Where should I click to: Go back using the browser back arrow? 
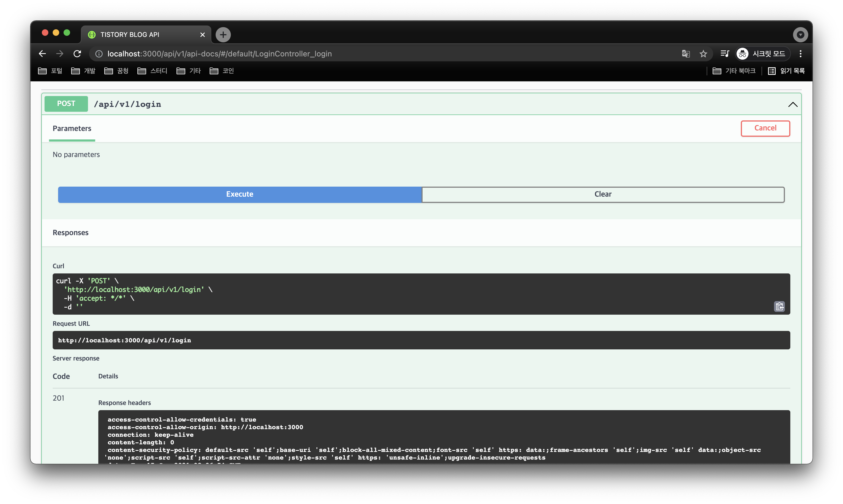click(x=42, y=54)
